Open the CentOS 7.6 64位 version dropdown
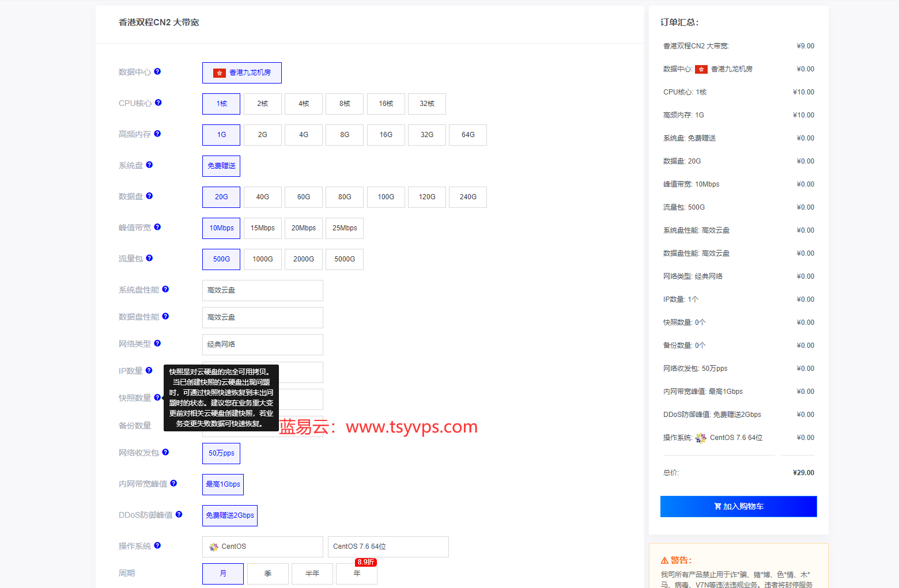The image size is (899, 588). 388,547
